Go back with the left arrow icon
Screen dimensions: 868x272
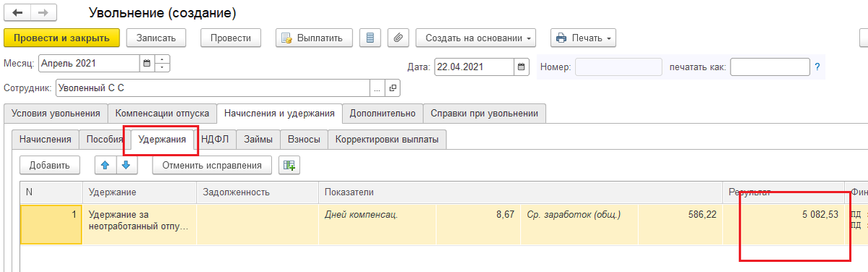point(18,13)
